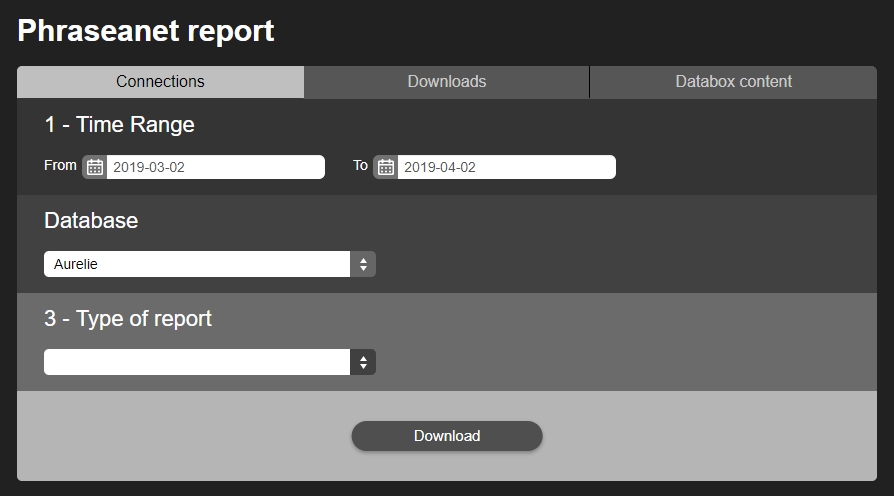
Task: Click the '3 - Type of report' heading
Action: [128, 319]
